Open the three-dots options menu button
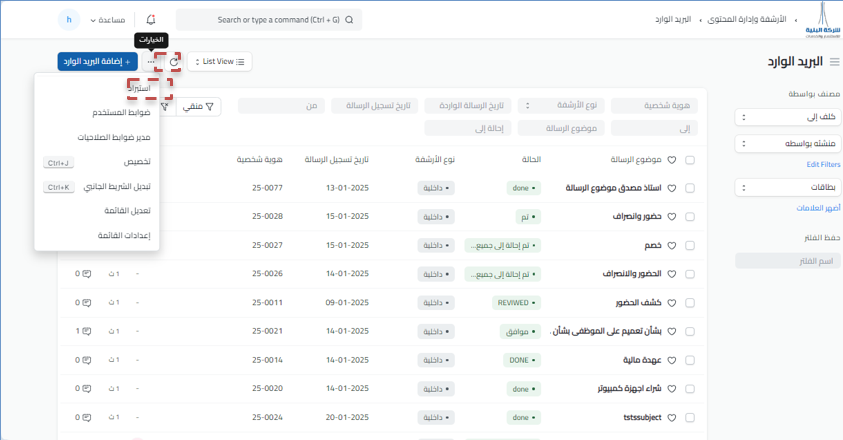 click(x=151, y=62)
